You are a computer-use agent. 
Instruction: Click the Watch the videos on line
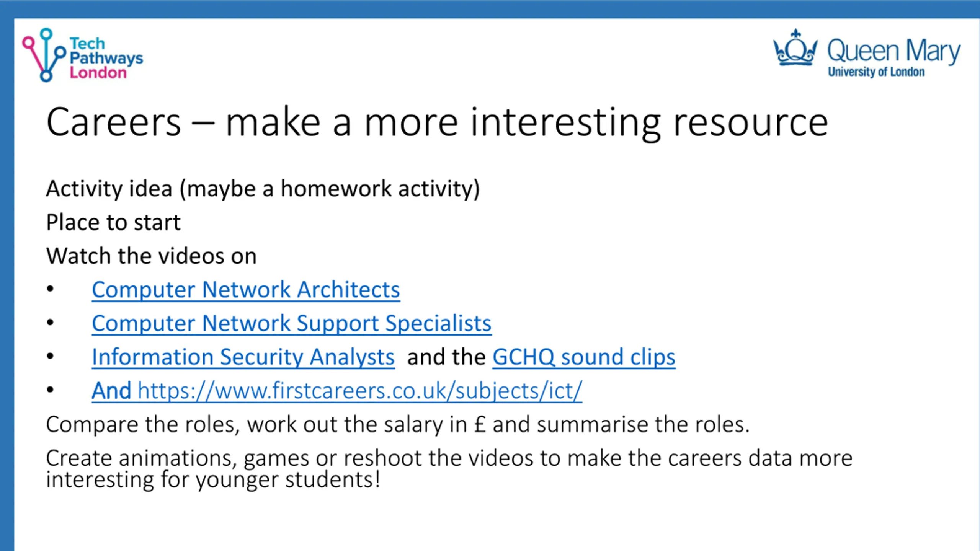pos(151,256)
